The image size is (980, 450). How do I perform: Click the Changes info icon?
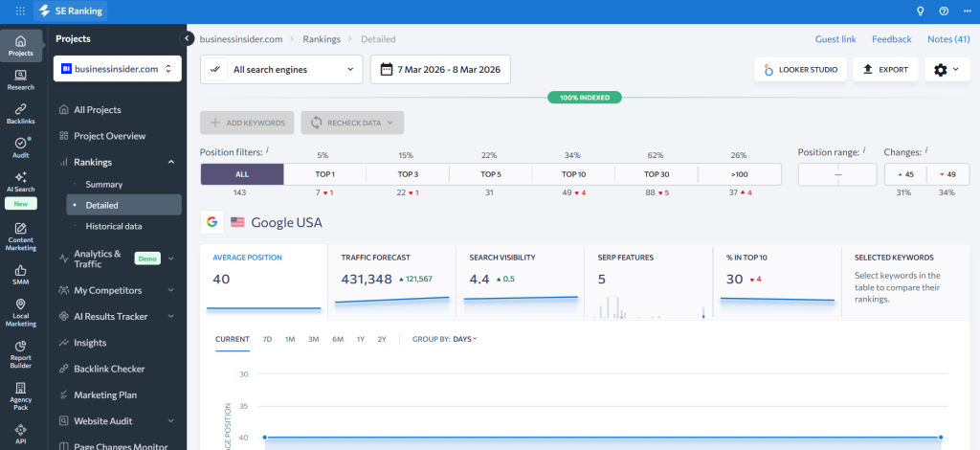tap(926, 150)
